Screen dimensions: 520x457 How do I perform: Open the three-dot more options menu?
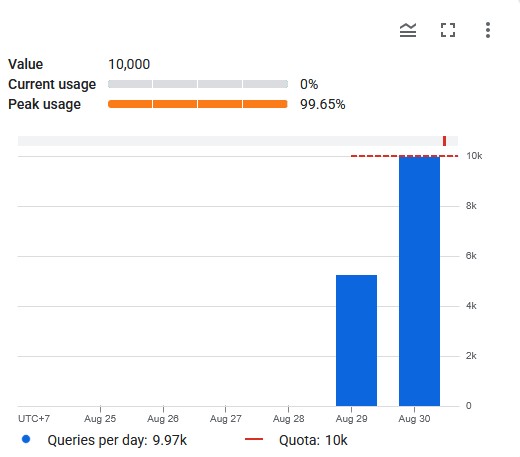(488, 30)
